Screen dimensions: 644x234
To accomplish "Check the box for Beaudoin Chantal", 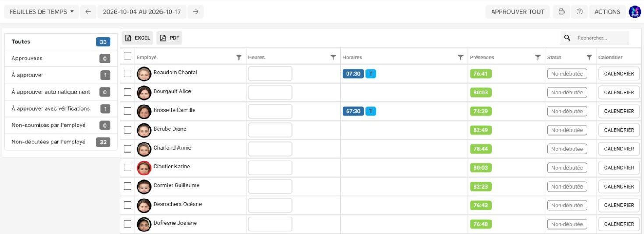I will 127,73.
